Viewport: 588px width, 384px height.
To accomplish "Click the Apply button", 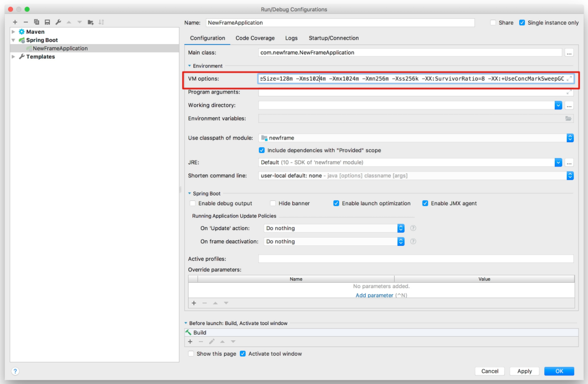I will click(x=525, y=371).
